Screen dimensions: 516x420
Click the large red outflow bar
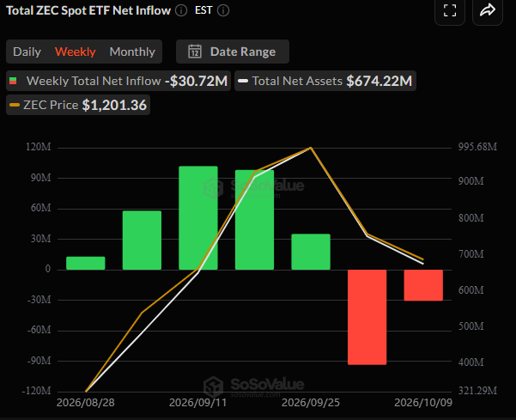[x=367, y=317]
